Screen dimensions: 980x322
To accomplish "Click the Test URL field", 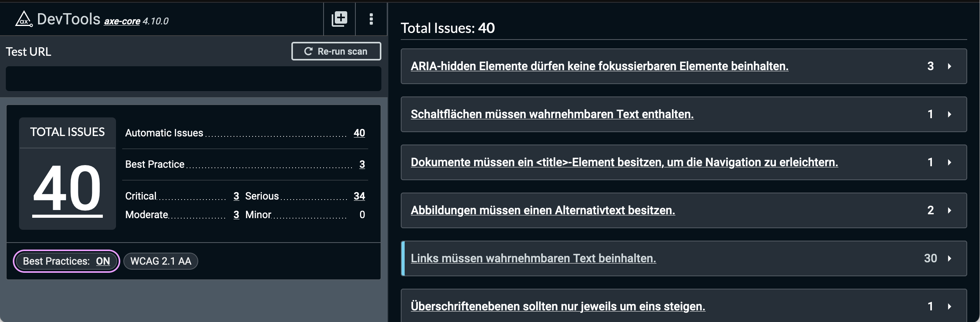I will pos(193,79).
